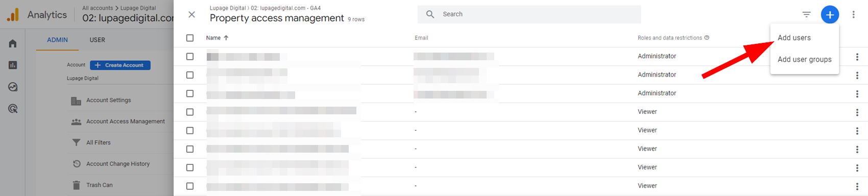Open the Explore sidebar icon
Viewport: 868px width, 196px height.
click(x=13, y=87)
